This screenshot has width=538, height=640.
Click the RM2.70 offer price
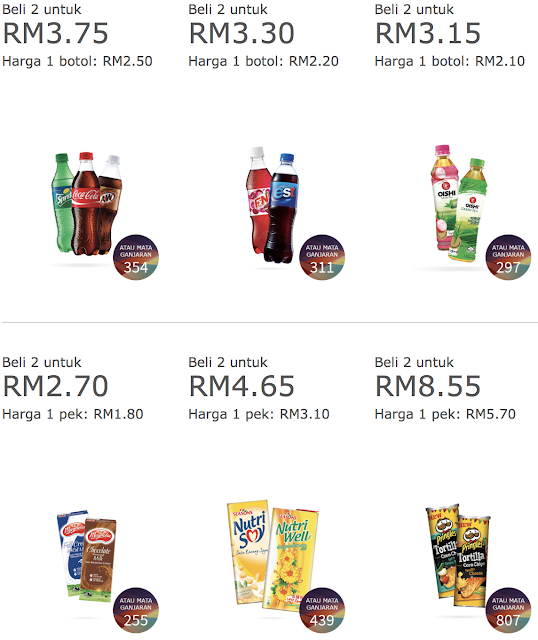56,386
